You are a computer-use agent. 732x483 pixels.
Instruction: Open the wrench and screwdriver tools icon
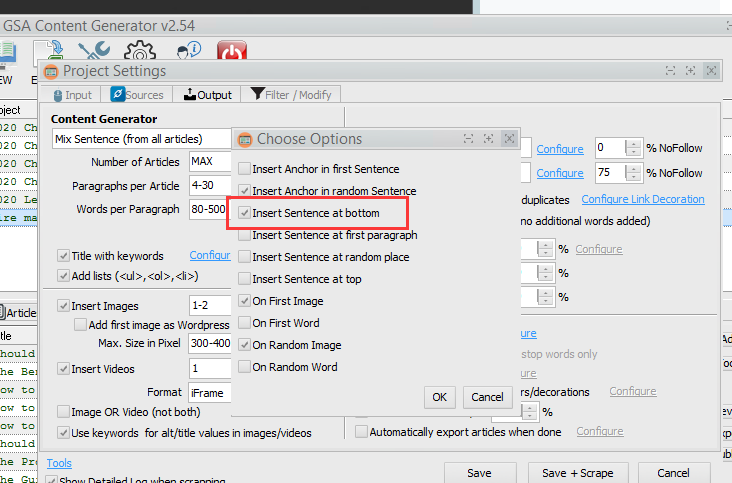point(94,50)
